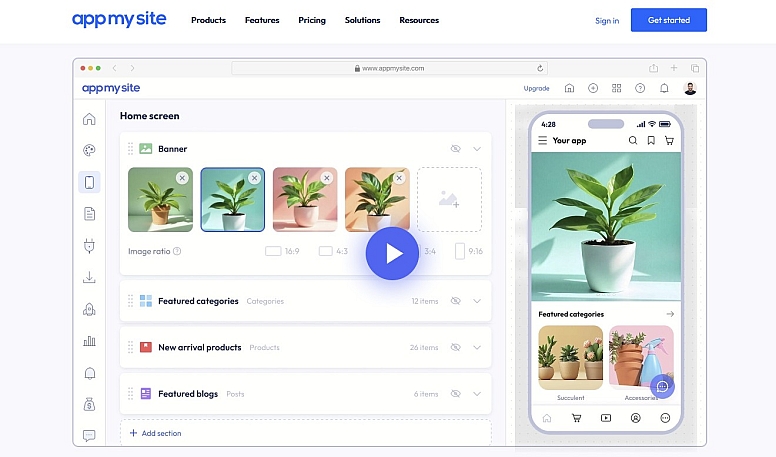Open the color palette design icon in sidebar
This screenshot has height=457, width=776.
pos(89,150)
